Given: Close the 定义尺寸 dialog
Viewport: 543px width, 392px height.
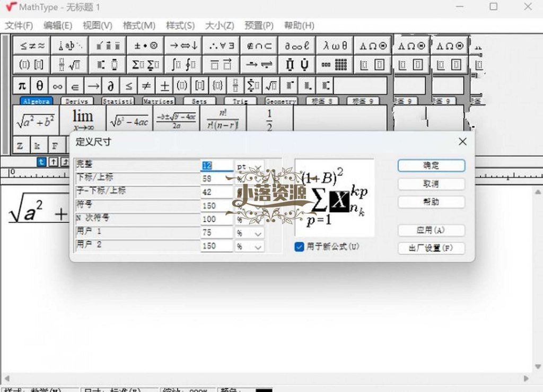Looking at the screenshot, I should pyautogui.click(x=462, y=142).
